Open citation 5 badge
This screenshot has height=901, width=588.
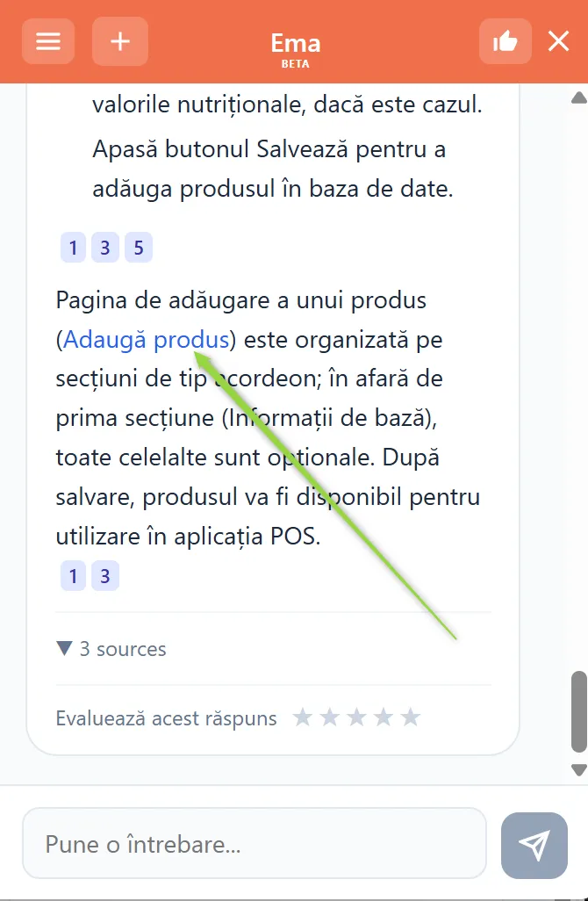(x=139, y=248)
